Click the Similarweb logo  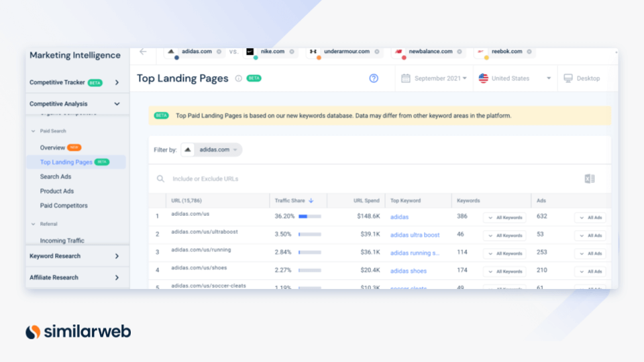pyautogui.click(x=78, y=331)
